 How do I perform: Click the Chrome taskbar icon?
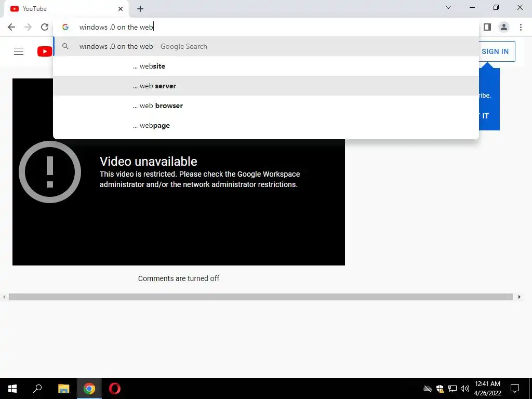tap(89, 389)
